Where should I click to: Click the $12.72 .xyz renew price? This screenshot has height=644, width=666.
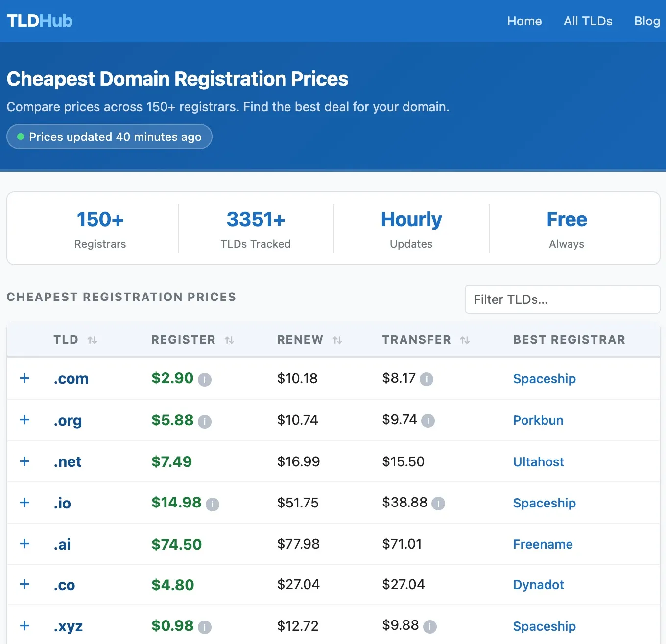tap(298, 626)
